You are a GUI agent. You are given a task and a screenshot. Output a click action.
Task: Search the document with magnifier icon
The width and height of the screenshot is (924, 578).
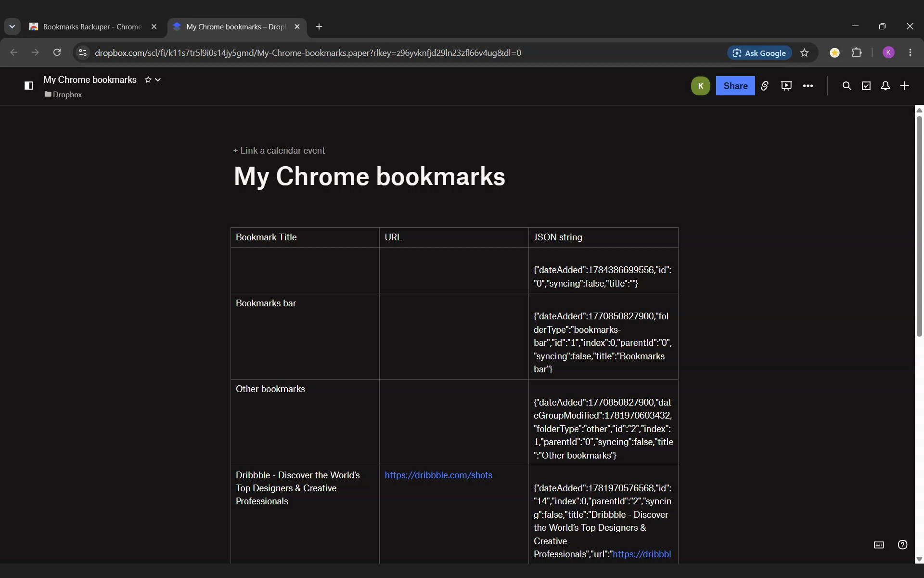(847, 86)
